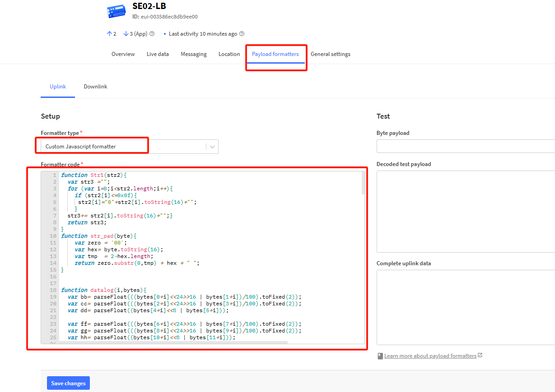The width and height of the screenshot is (555, 392).
Task: Switch to the Downlink formatter tab
Action: point(95,87)
